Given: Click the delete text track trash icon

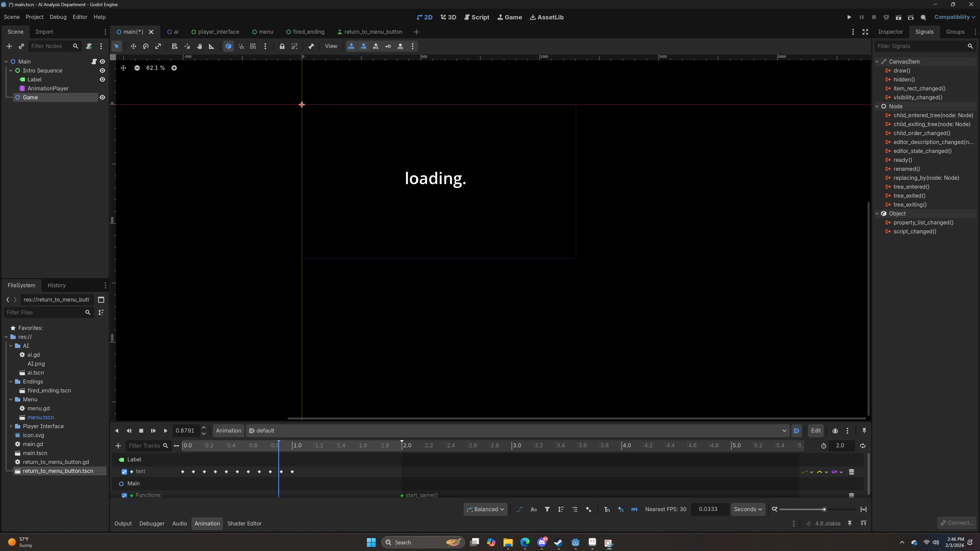Looking at the screenshot, I should tap(851, 472).
